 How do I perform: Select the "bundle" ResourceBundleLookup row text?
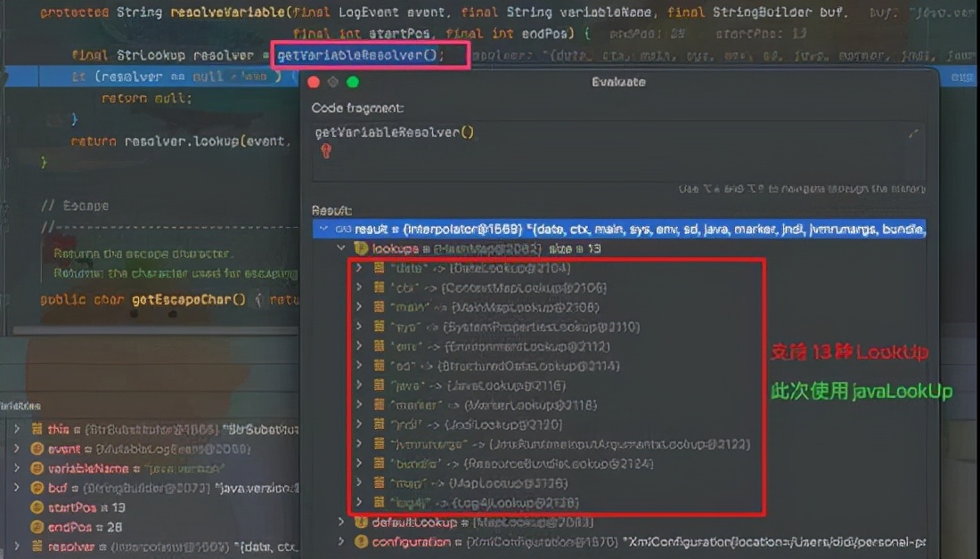click(x=522, y=464)
